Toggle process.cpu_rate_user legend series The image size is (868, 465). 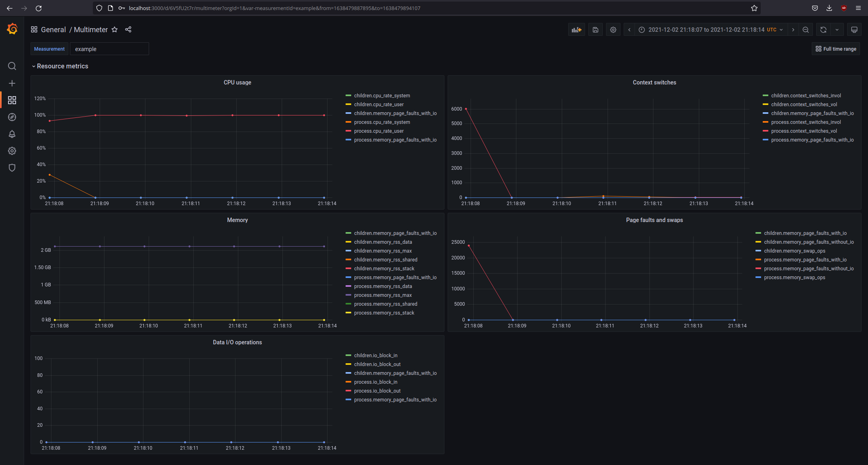[379, 131]
